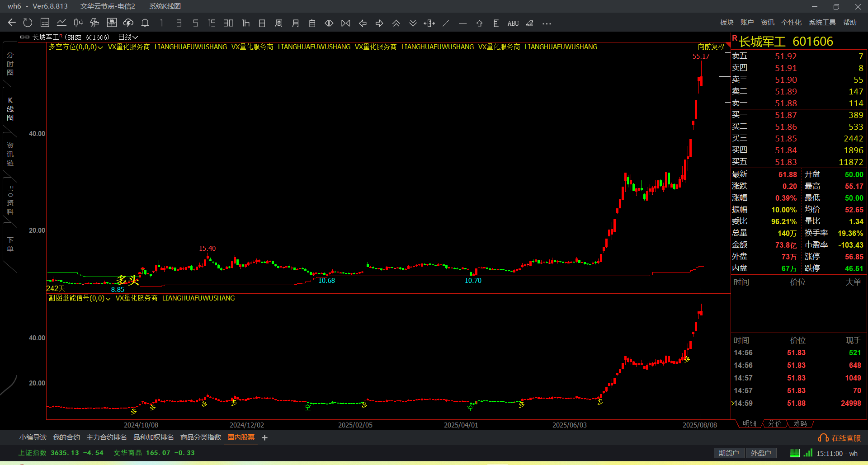Go back using the back arrow icon
Image resolution: width=868 pixels, height=465 pixels.
click(12, 23)
